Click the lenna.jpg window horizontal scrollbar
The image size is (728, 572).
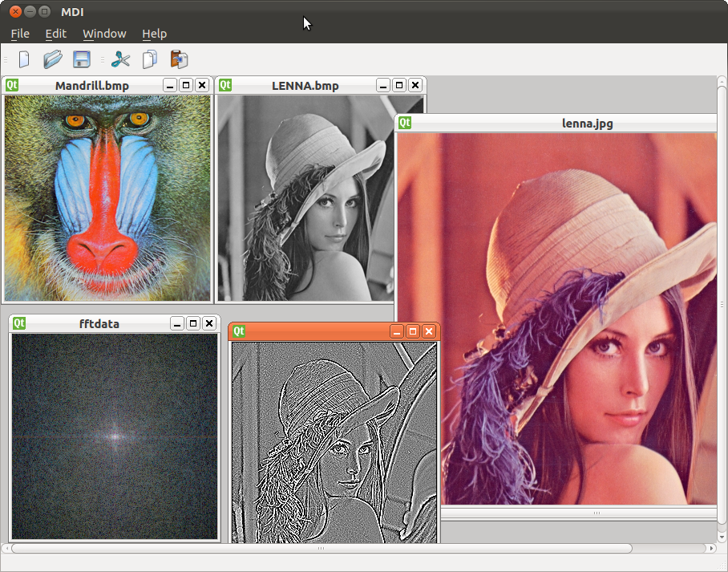[579, 513]
